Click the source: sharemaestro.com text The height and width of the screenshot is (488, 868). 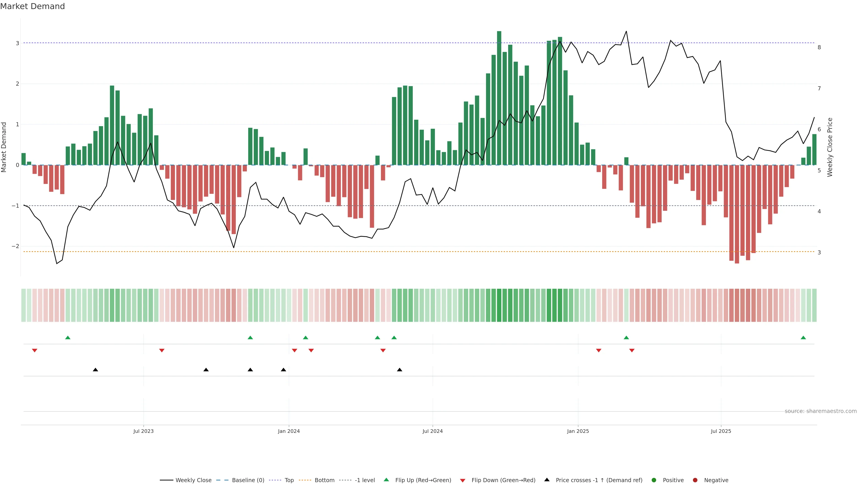tap(821, 411)
